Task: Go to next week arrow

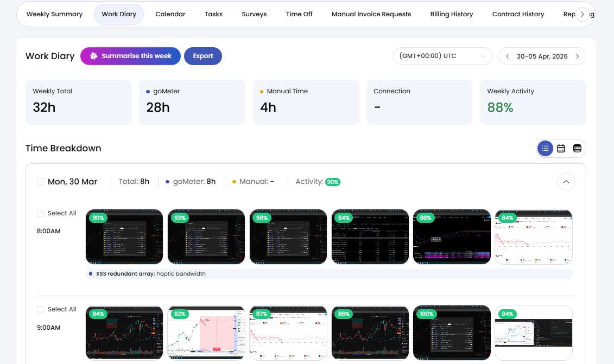Action: click(x=577, y=56)
